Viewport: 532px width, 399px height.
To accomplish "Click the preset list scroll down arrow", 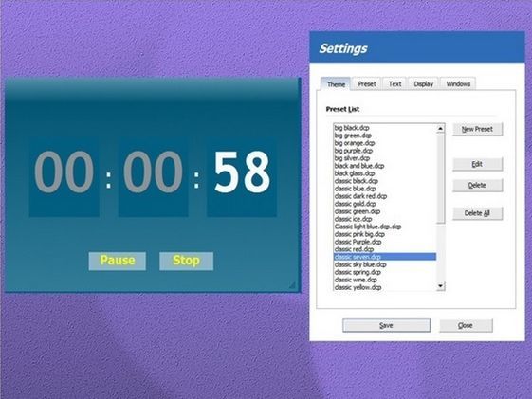I will click(x=440, y=286).
